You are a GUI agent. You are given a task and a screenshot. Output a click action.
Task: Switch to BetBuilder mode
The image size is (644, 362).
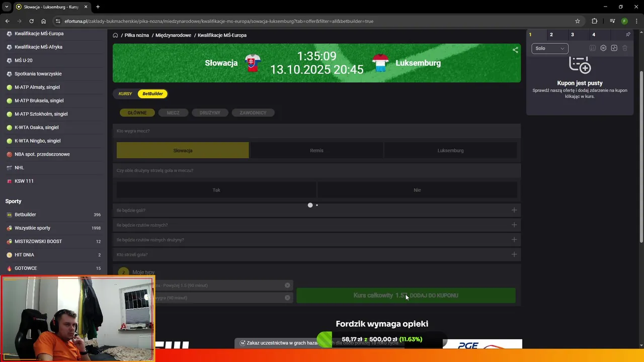pos(152,94)
